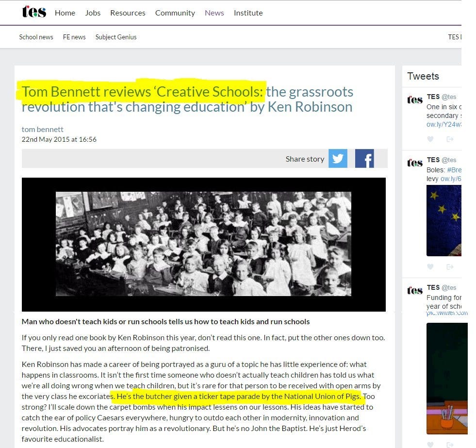Click paragraph starting 'If you only read one book'
Viewport: 476px width, 448px height.
click(x=203, y=343)
